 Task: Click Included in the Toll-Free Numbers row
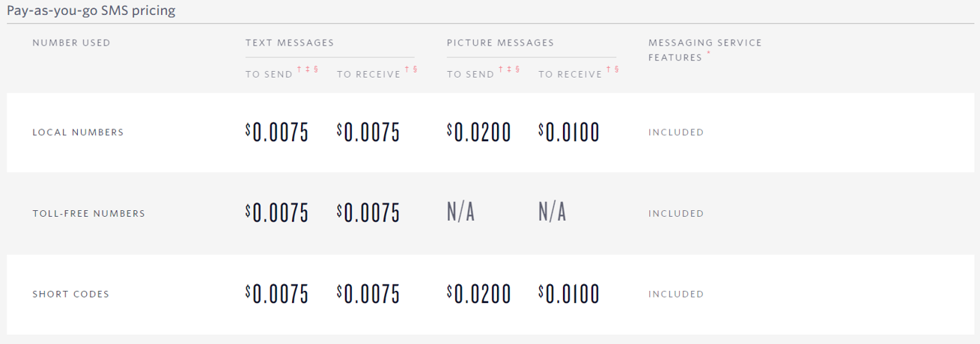click(x=676, y=213)
